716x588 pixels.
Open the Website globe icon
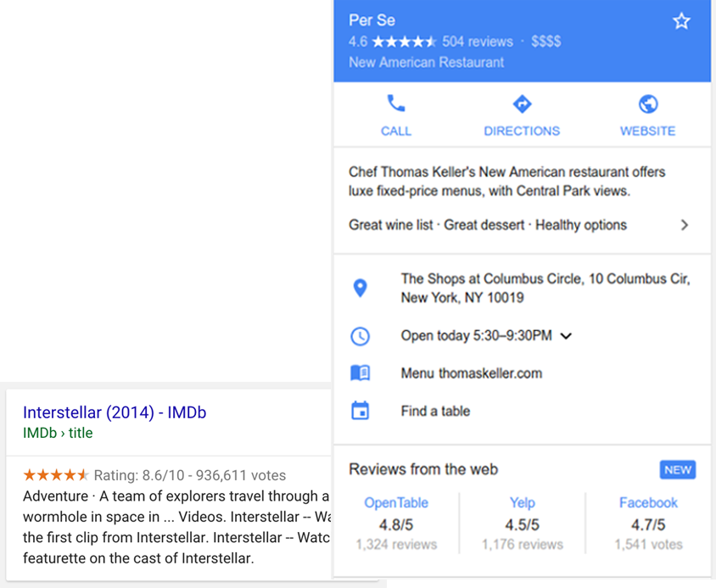[x=647, y=105]
